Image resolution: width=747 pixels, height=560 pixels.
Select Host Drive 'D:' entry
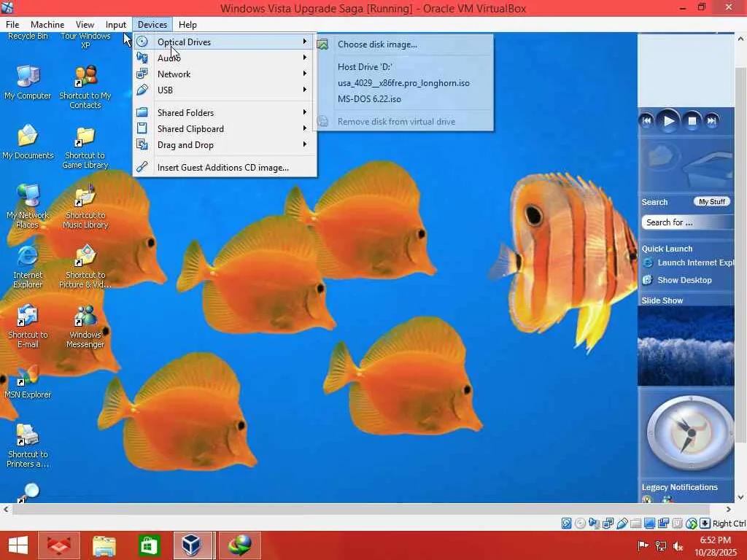pos(404,66)
